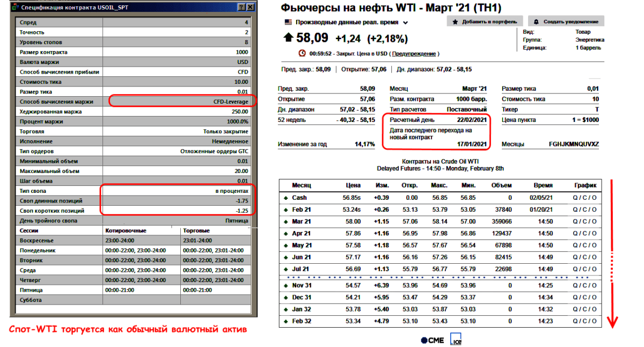644x347 pixels.
Task: Click the 'Месяц' column header in table
Action: tap(302, 185)
